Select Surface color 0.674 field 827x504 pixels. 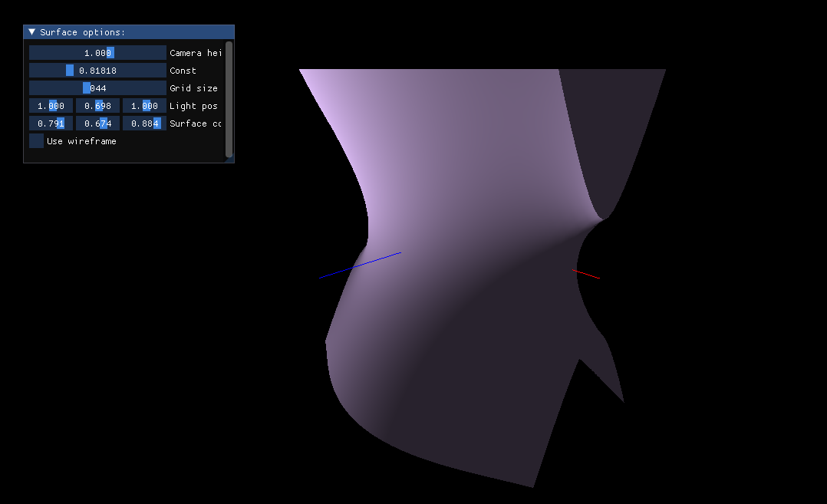97,124
